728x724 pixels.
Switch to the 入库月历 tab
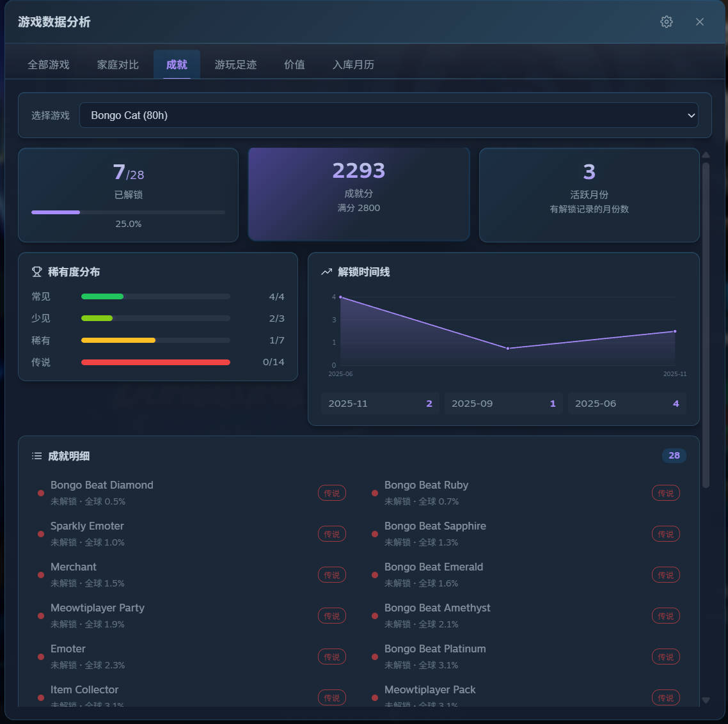pyautogui.click(x=353, y=65)
